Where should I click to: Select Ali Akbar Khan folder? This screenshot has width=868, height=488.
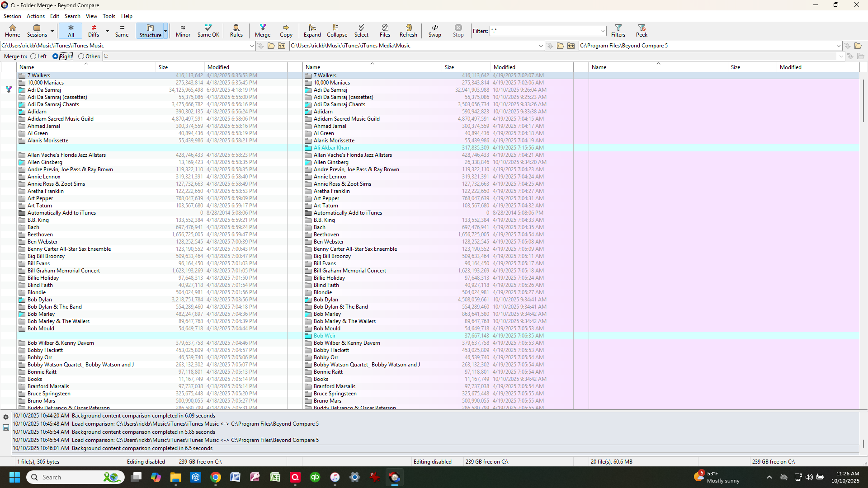click(331, 148)
